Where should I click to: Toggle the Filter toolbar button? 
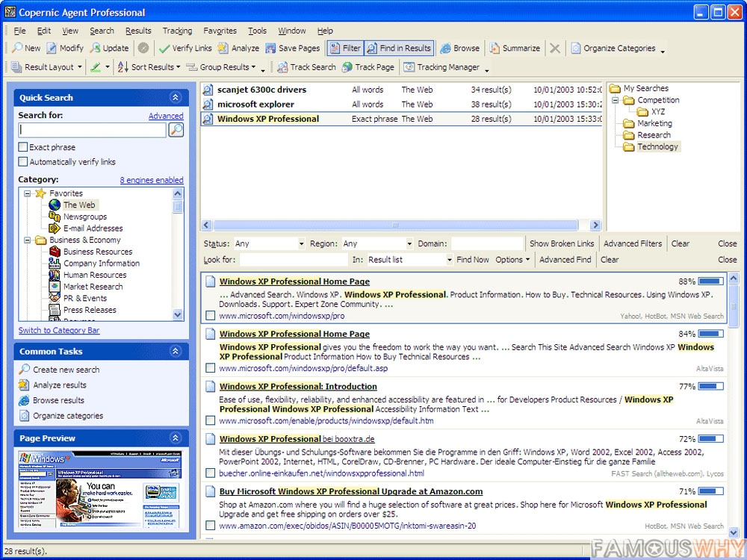coord(345,48)
